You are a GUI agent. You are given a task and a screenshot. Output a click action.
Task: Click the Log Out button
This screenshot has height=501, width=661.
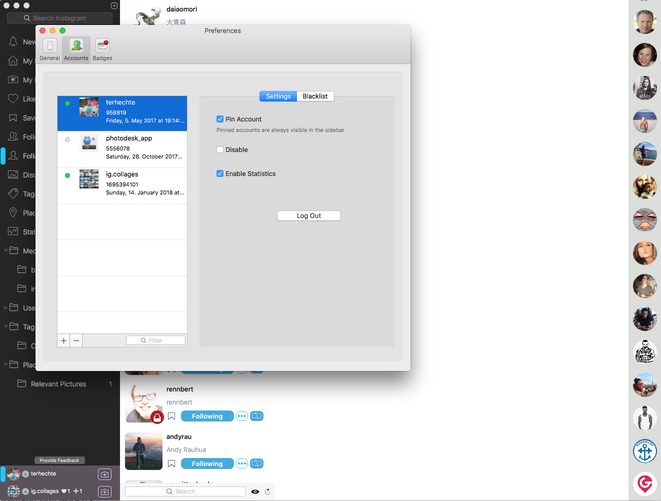[x=309, y=215]
